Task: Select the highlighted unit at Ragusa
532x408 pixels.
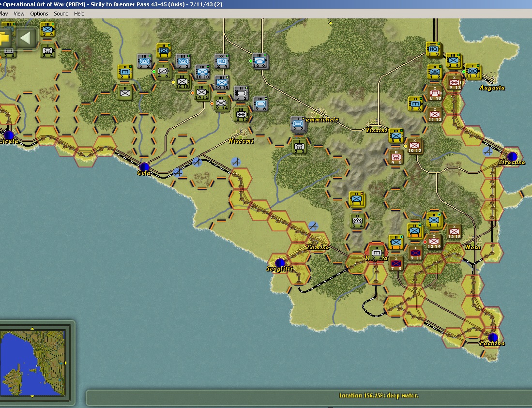Action: (x=376, y=253)
